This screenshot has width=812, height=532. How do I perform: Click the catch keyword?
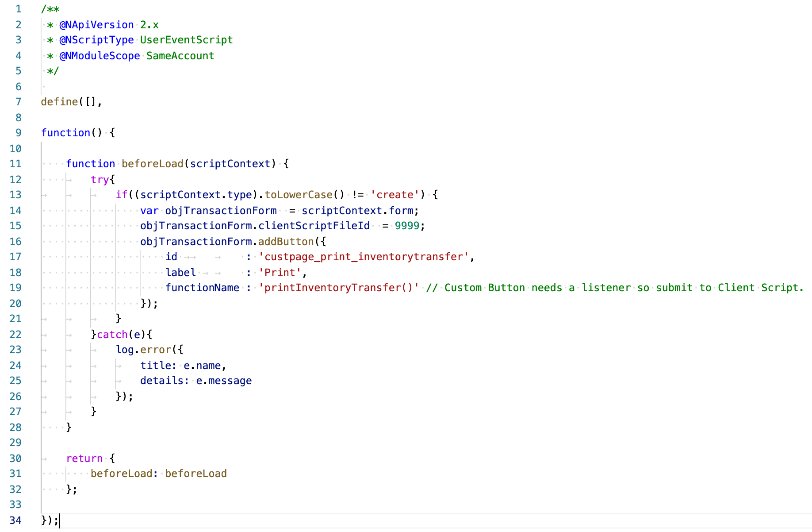112,335
